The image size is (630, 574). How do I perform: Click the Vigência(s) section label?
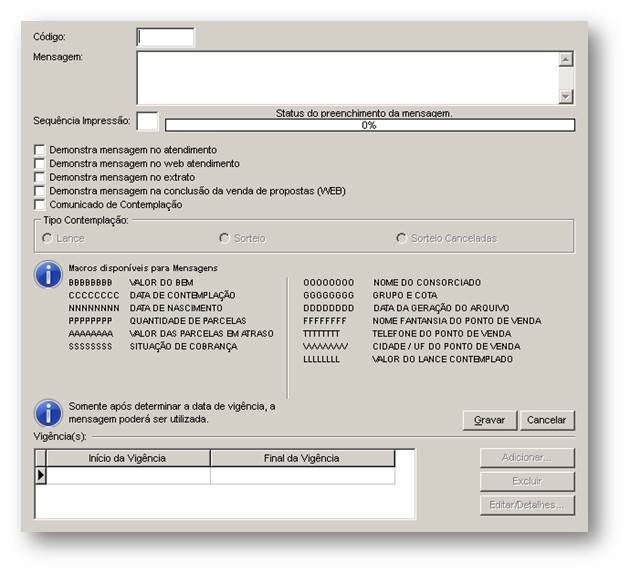[60, 437]
